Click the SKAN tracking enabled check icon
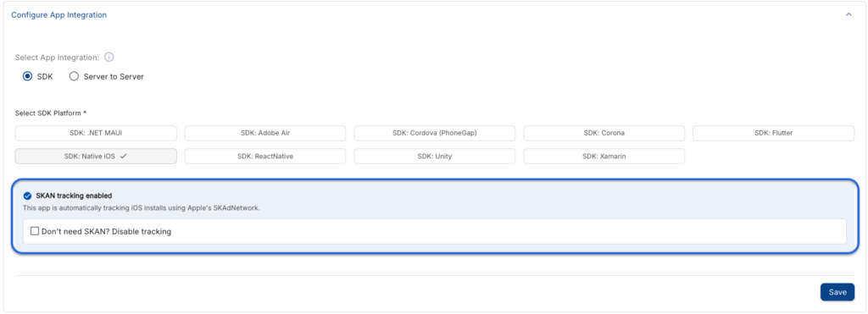 point(27,196)
